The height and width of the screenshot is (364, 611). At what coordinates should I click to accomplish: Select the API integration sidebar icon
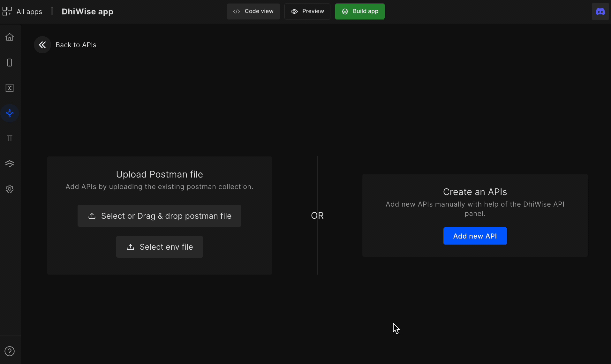[x=10, y=113]
